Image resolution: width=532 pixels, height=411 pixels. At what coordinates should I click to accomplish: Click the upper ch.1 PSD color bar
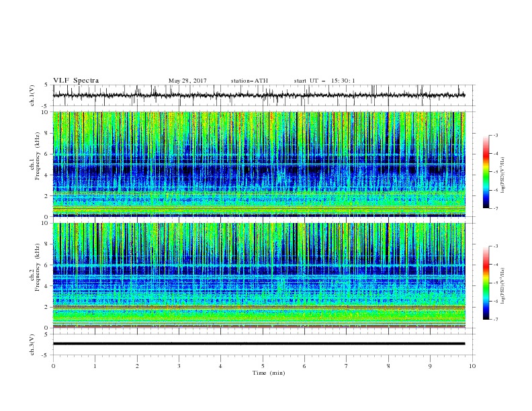click(486, 172)
